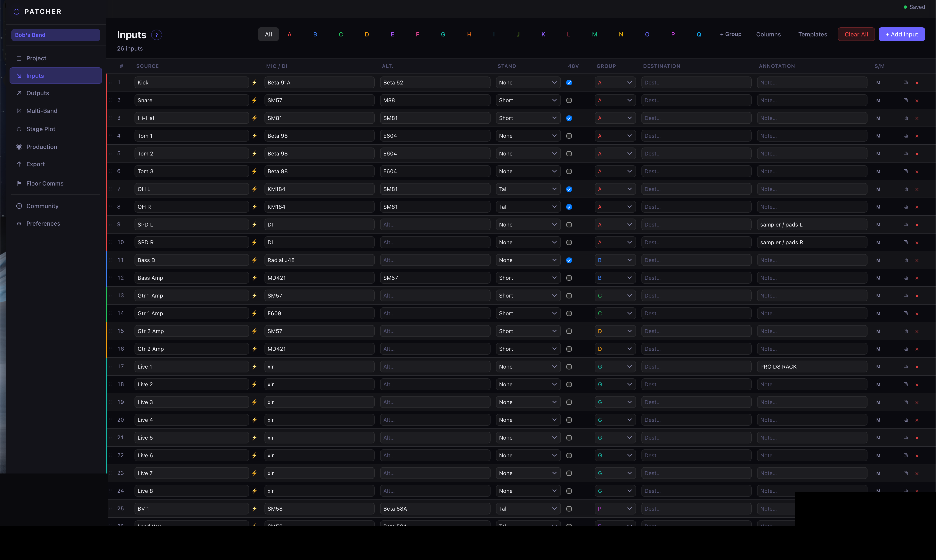The image size is (936, 560).
Task: Disable 48V phantom power on Hi-Hat
Action: [x=569, y=118]
